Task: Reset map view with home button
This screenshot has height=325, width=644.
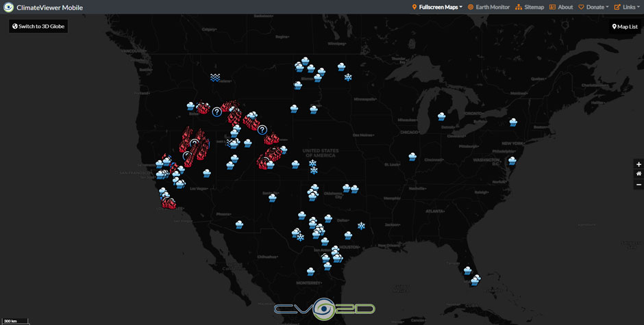Action: pos(639,174)
